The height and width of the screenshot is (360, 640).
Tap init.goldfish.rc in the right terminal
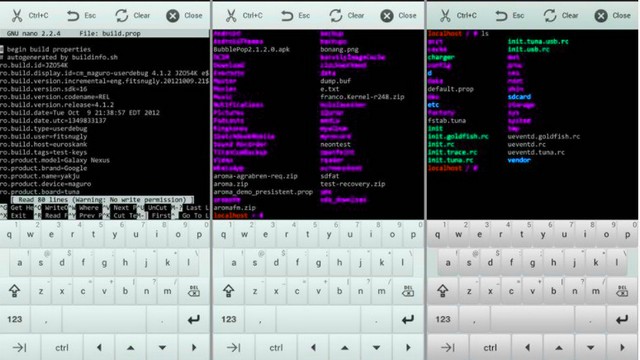458,136
